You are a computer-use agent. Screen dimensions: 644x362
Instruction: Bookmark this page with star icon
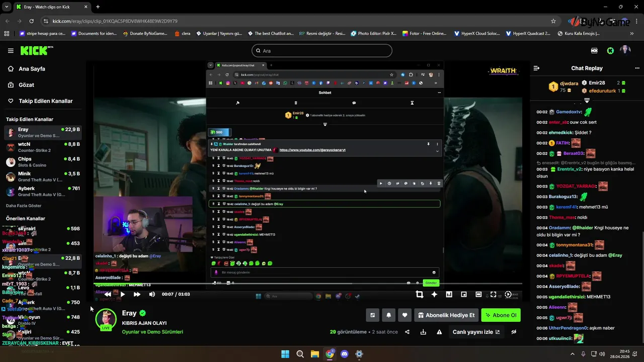(553, 21)
